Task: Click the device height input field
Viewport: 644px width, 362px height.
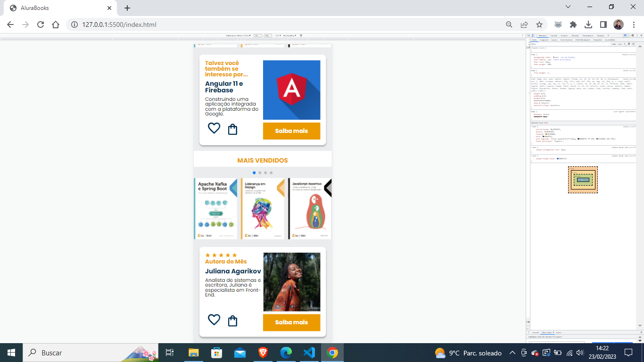Action: coord(268,35)
